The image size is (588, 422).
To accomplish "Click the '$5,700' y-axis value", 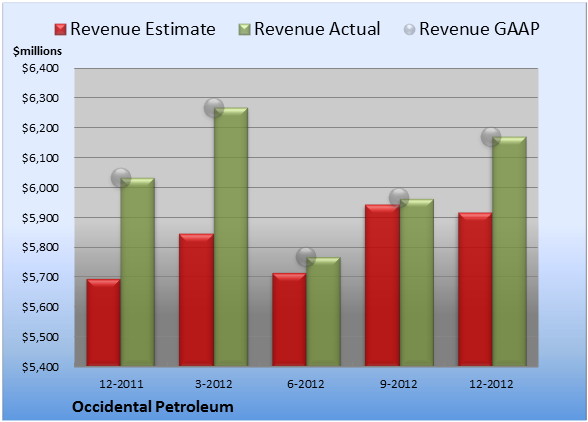I will click(x=40, y=277).
